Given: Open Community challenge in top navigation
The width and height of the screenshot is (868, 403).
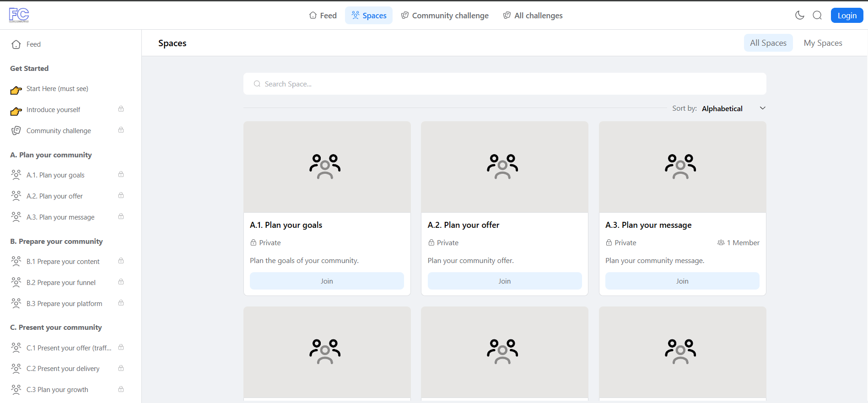Looking at the screenshot, I should click(445, 16).
